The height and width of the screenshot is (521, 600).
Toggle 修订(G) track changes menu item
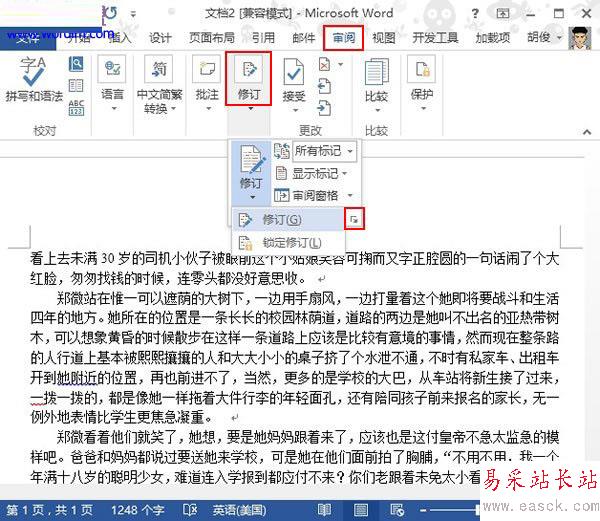pyautogui.click(x=288, y=219)
